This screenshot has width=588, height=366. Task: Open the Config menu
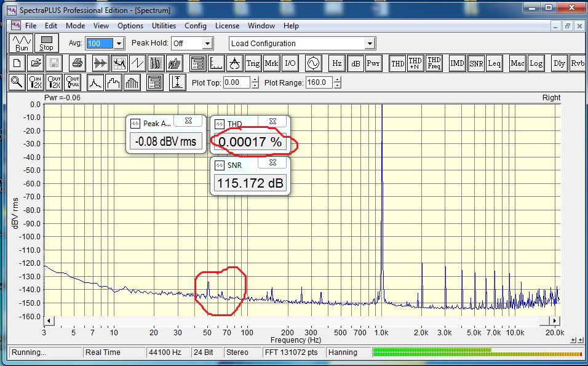pyautogui.click(x=196, y=26)
